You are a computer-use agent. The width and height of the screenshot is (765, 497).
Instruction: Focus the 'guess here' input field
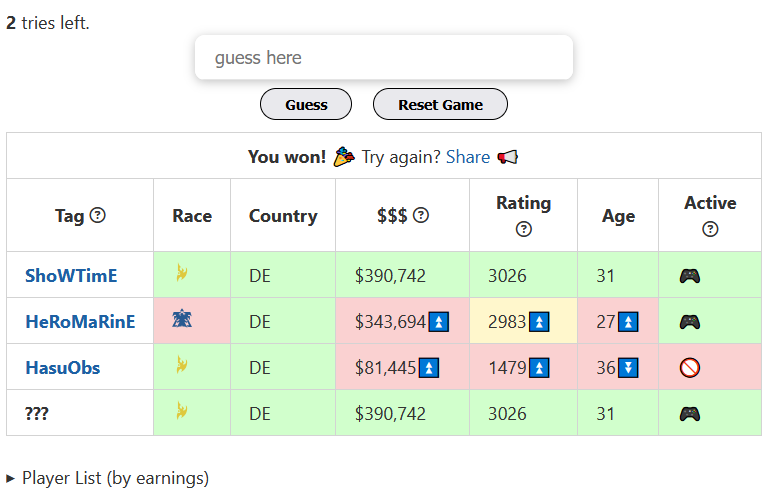pos(383,58)
